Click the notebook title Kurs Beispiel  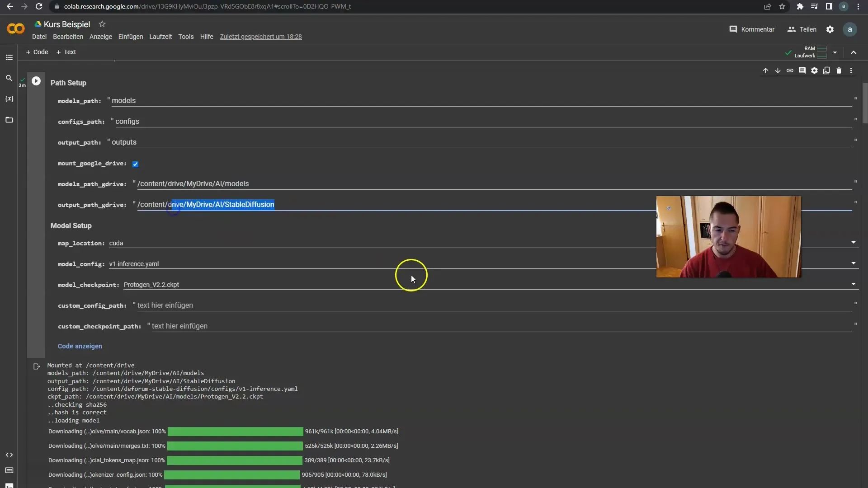tap(67, 24)
